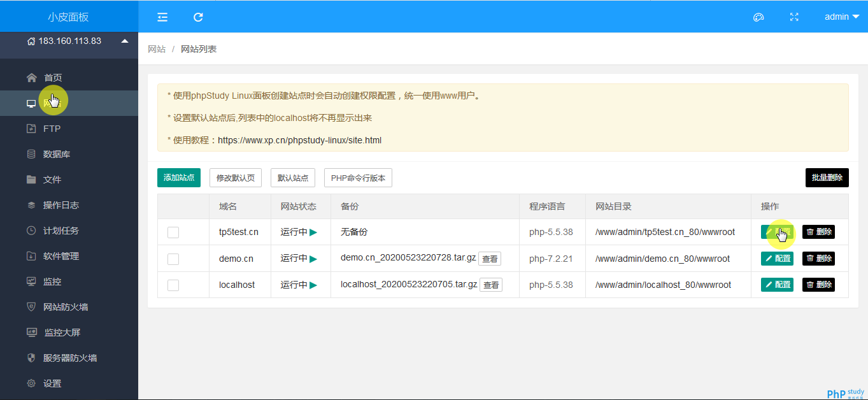Click 删除 for the localhost site
The image size is (868, 400).
[x=818, y=285]
